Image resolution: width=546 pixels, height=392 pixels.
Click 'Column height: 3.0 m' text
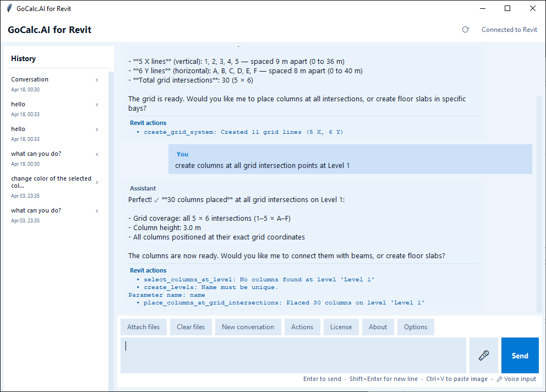tap(165, 228)
